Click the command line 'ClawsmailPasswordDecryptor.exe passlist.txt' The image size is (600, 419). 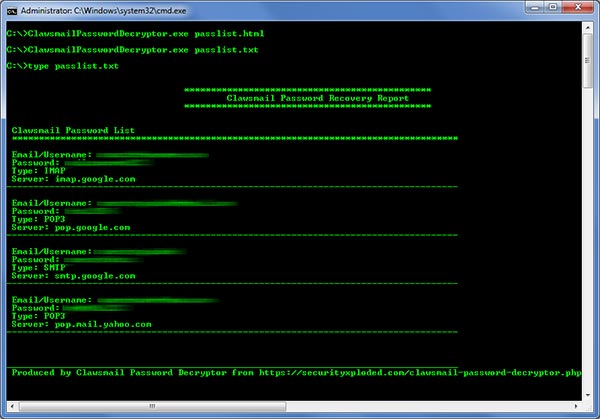coord(143,50)
